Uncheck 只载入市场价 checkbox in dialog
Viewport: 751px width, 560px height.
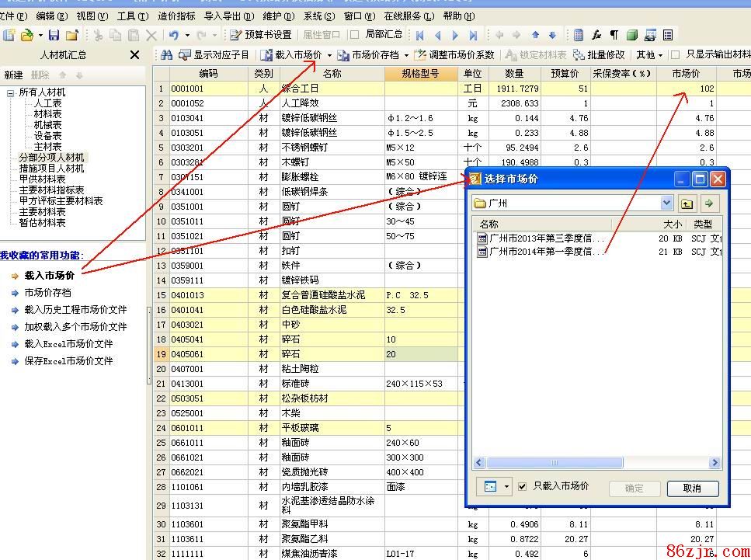pyautogui.click(x=523, y=486)
